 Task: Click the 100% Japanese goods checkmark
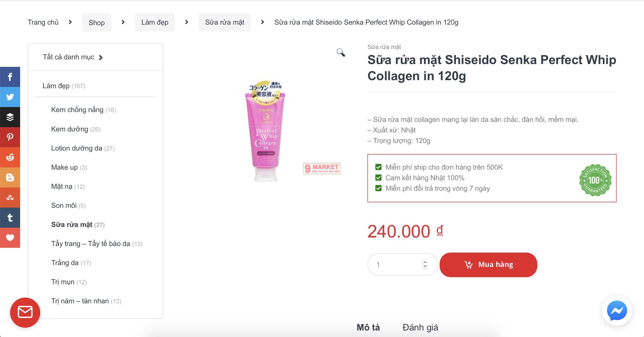(378, 178)
